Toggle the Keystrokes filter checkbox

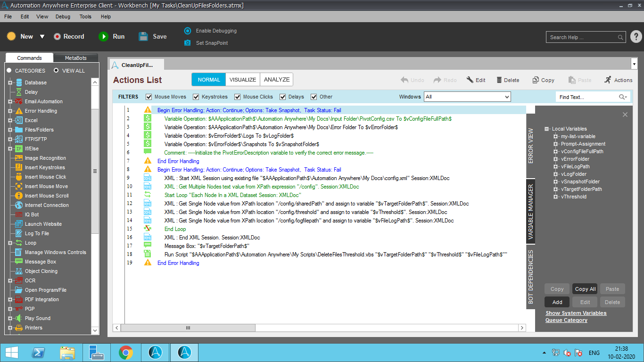(x=196, y=97)
